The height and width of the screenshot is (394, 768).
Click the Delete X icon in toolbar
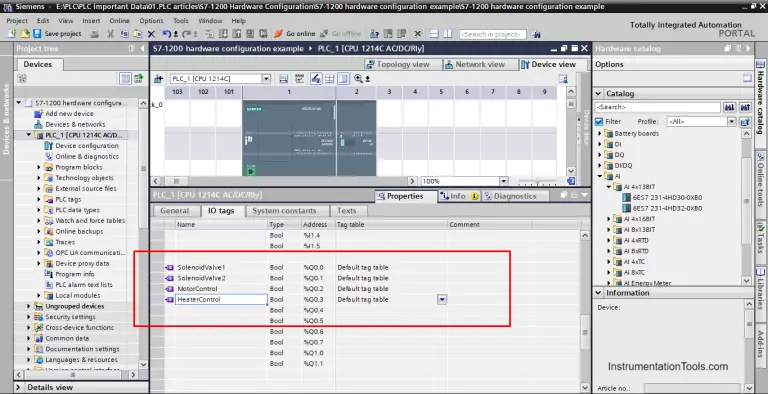click(151, 34)
